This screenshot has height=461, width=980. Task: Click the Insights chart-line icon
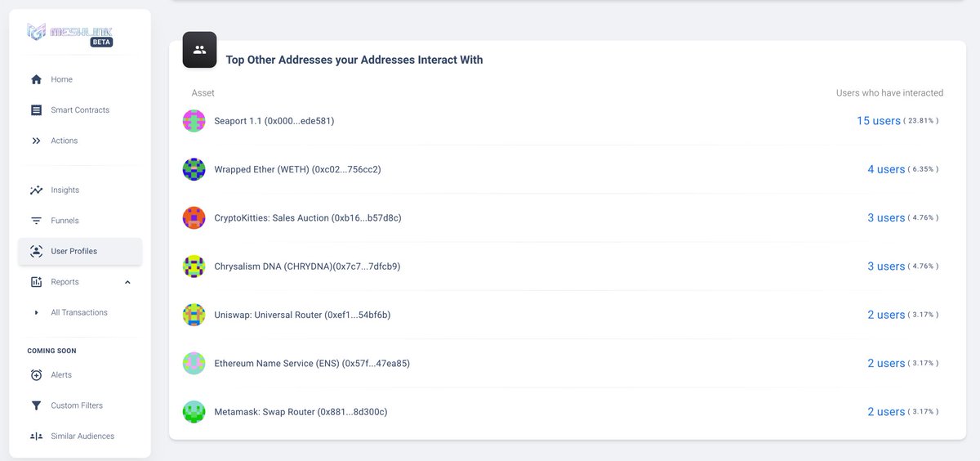[36, 190]
